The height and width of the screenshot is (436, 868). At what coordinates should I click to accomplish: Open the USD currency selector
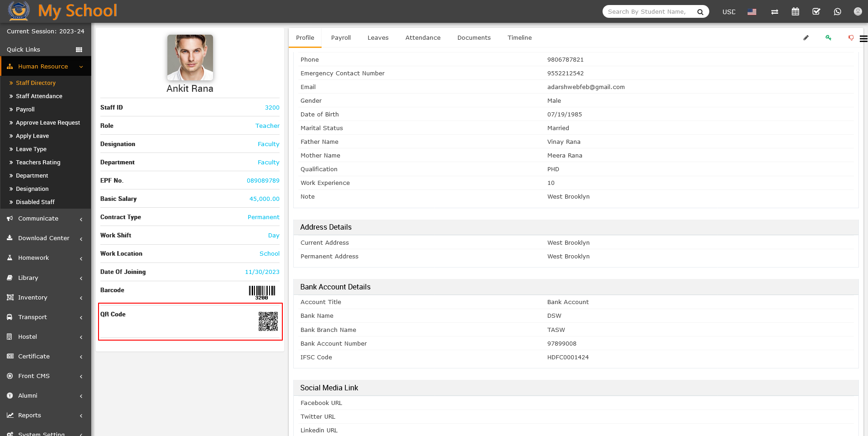pyautogui.click(x=729, y=12)
